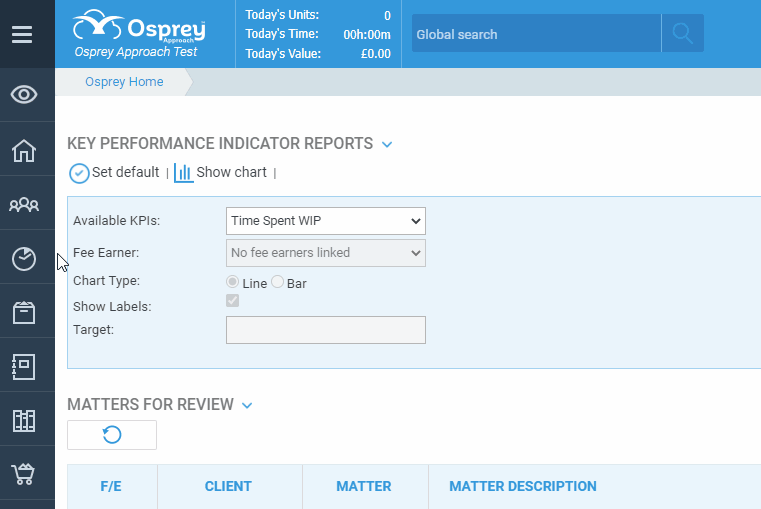Viewport: 761px width, 509px height.
Task: Collapse the Matters for Review section
Action: pyautogui.click(x=247, y=406)
